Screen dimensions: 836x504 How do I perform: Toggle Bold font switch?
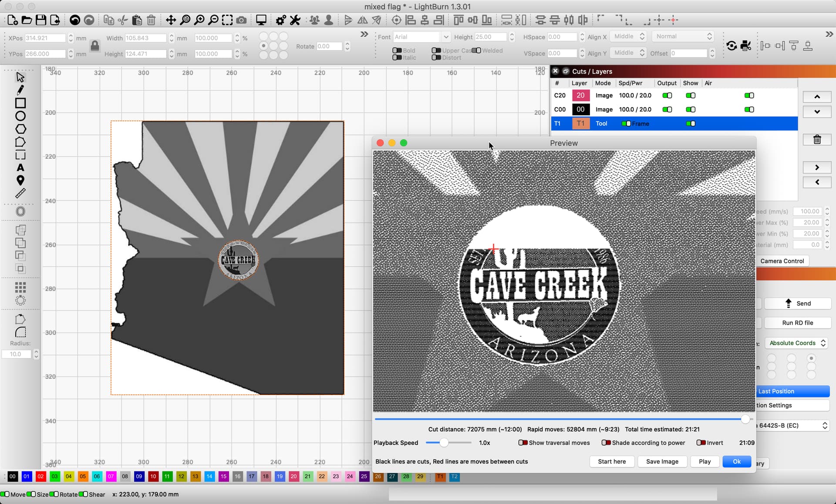point(397,50)
